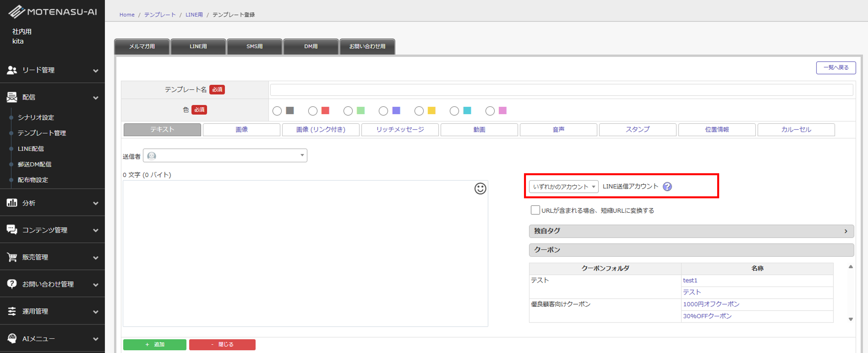The height and width of the screenshot is (353, 868).
Task: Select the yellow color radio button
Action: tap(419, 111)
